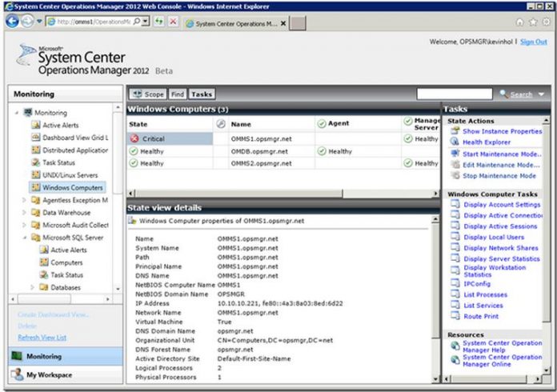
Task: Click the Stop icon in address bar
Action: 172,22
